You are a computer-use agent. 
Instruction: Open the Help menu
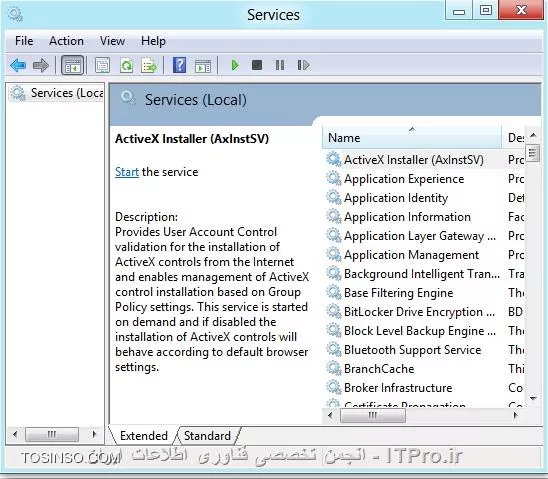tap(153, 41)
